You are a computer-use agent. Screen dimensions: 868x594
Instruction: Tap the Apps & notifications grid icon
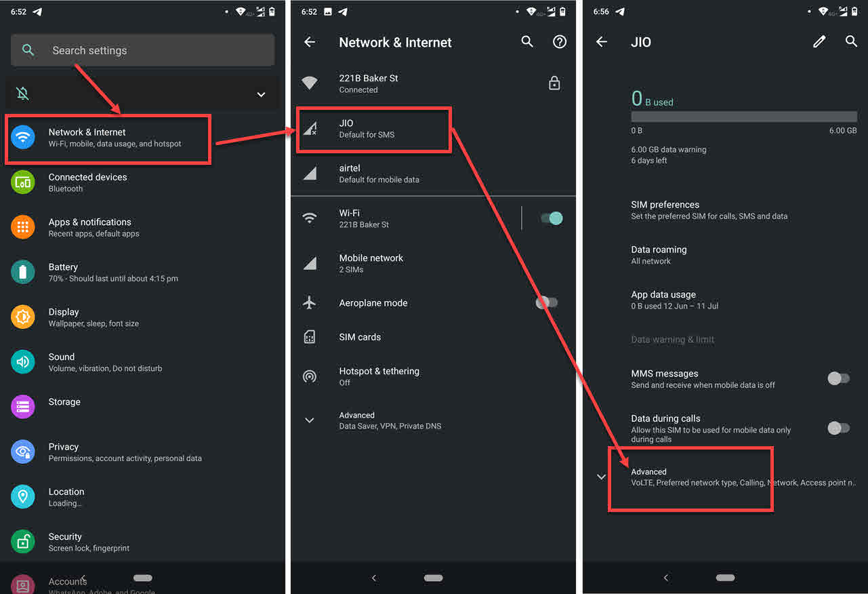23,227
